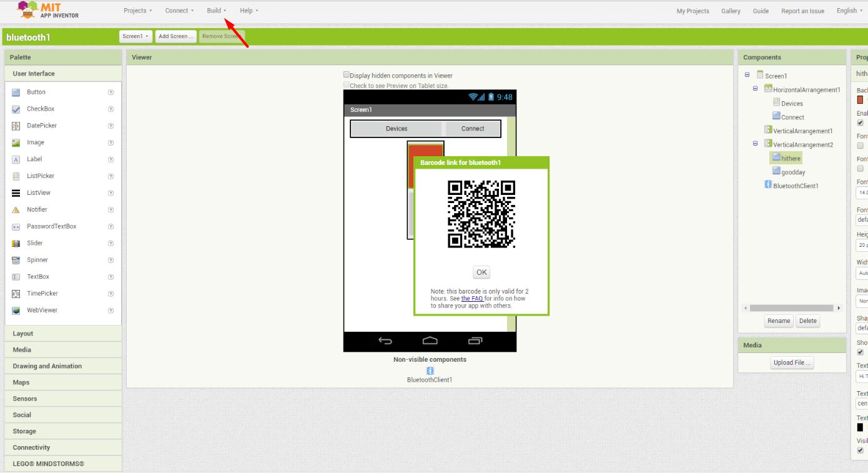Select the Button component in the palette
Screen dimensions: 868x473
36,92
